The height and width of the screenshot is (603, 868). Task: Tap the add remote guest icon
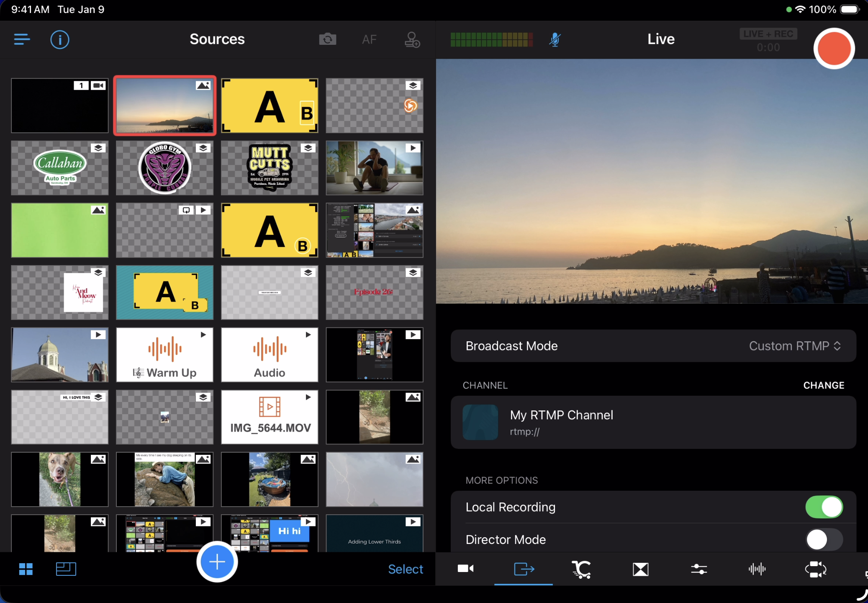412,40
